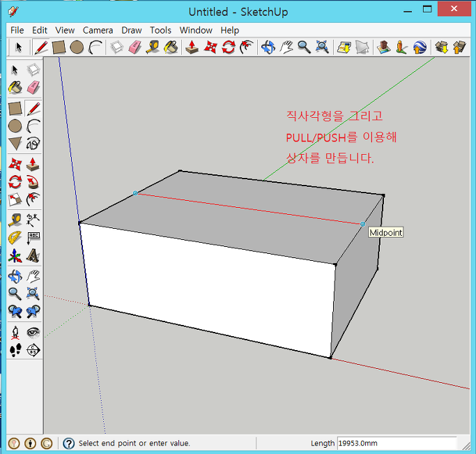The image size is (476, 454).
Task: Click Make Component in the top toolbar
Action: pos(117,47)
